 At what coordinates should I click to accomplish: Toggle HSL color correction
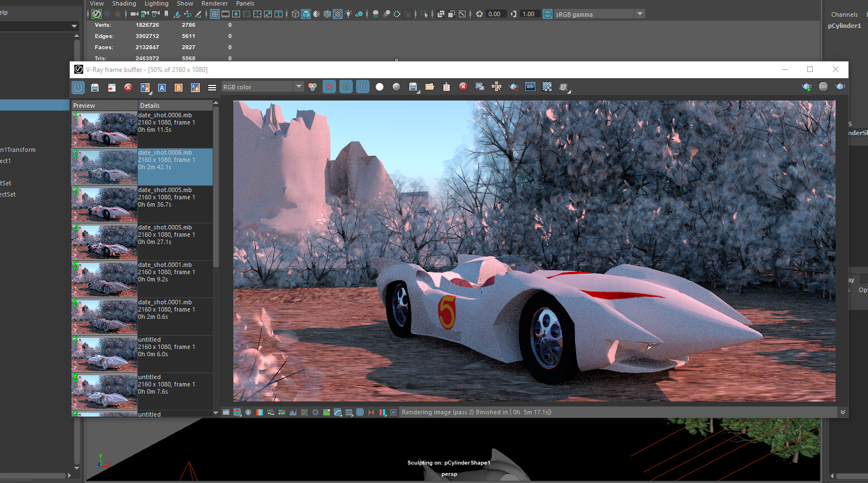pyautogui.click(x=271, y=412)
